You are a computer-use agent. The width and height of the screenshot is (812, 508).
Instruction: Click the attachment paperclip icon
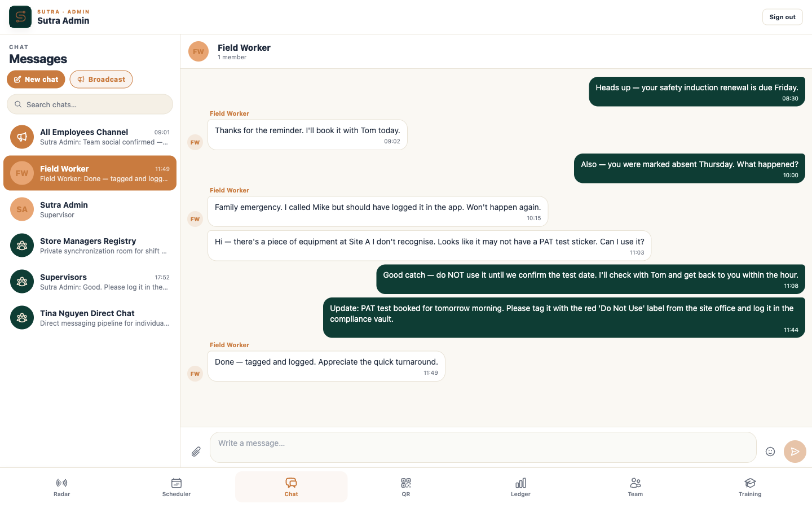[196, 452]
